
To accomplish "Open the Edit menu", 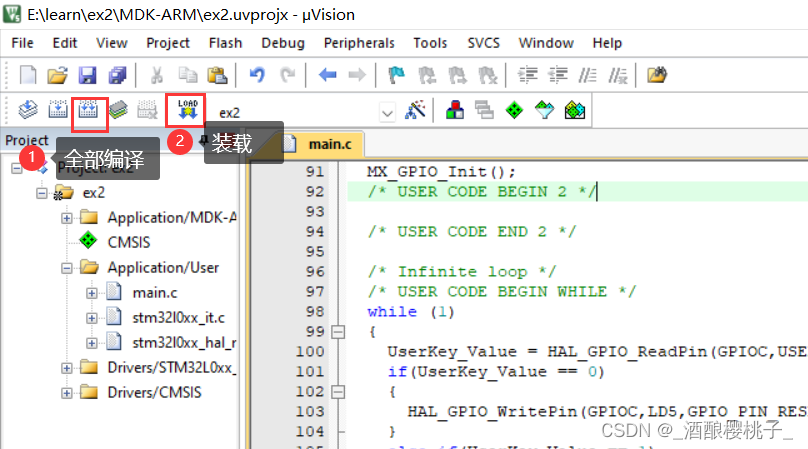I will (x=64, y=43).
